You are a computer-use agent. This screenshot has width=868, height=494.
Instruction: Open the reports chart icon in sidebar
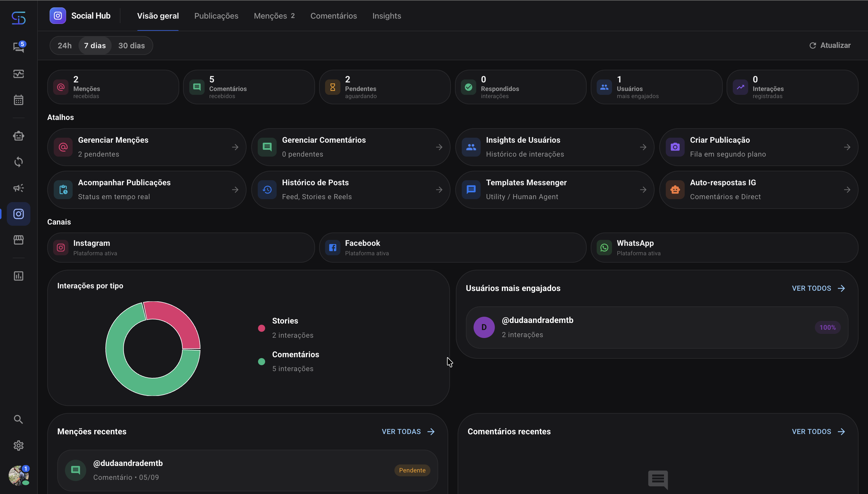tap(19, 276)
